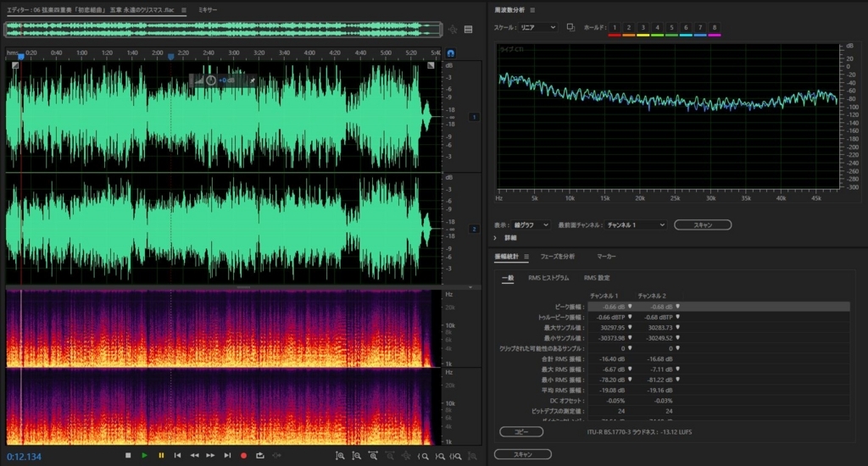Start recording with the red Record button
868x466 pixels.
[243, 456]
